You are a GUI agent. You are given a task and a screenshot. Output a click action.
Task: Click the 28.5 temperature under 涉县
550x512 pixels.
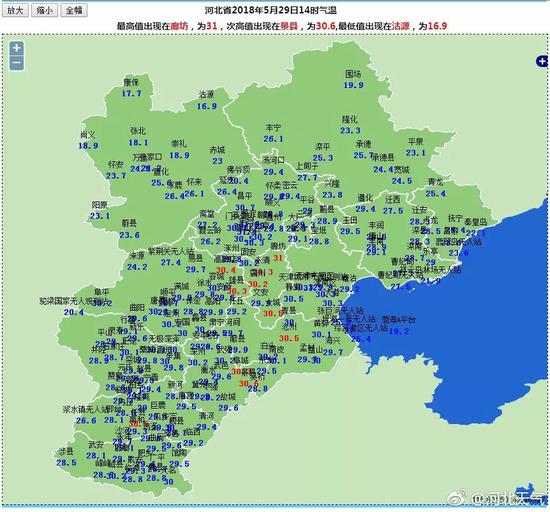[x=66, y=463]
